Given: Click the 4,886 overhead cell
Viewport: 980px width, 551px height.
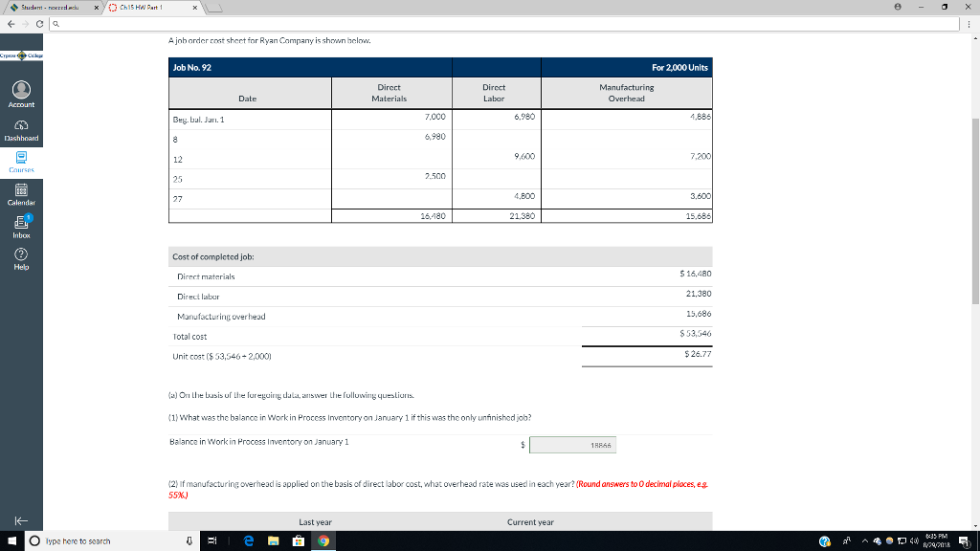Looking at the screenshot, I should pos(700,116).
